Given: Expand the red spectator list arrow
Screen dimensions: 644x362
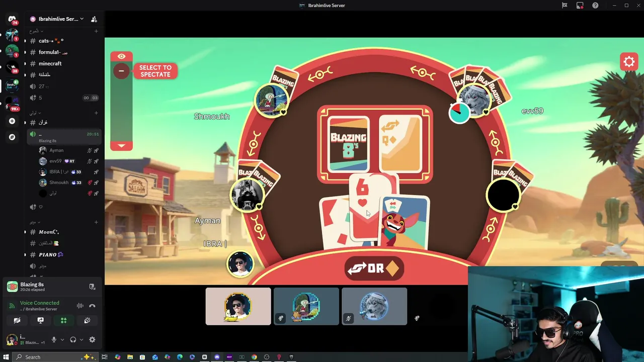Looking at the screenshot, I should click(x=121, y=146).
